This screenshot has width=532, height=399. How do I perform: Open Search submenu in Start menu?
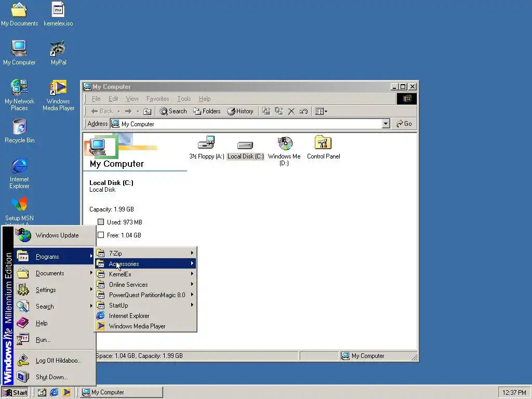[x=55, y=307]
